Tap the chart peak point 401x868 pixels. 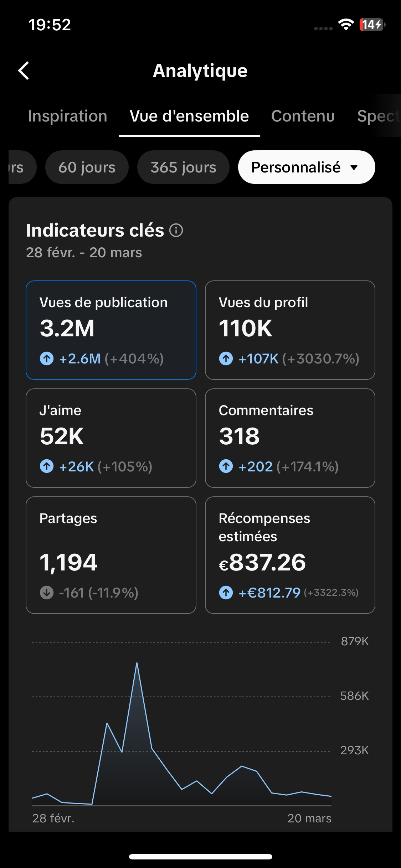click(137, 663)
